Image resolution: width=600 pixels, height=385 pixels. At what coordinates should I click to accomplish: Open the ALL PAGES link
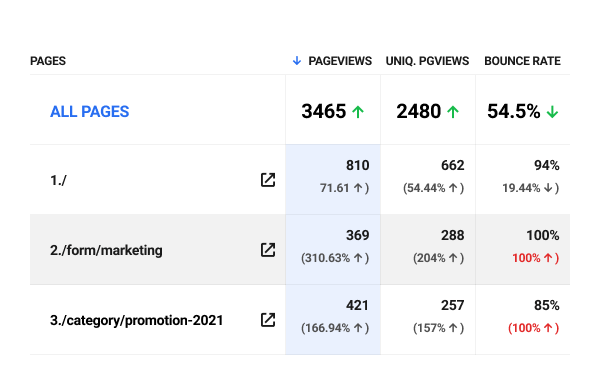[x=90, y=112]
